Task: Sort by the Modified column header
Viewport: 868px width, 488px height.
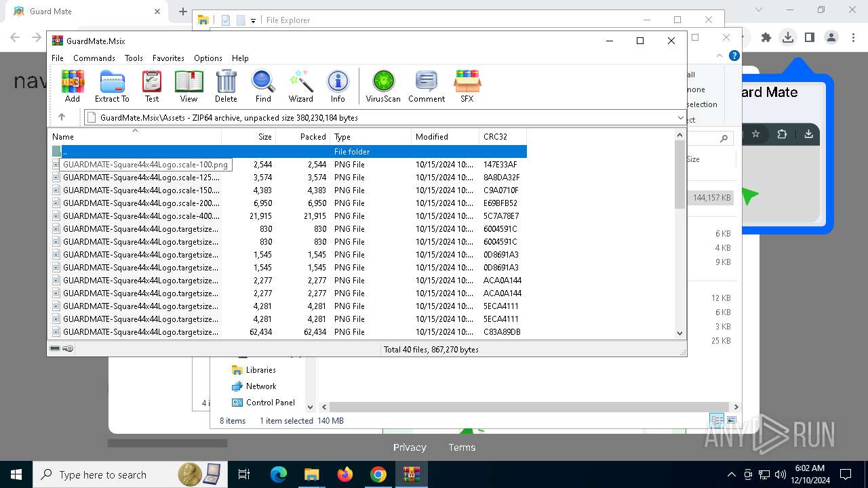Action: pyautogui.click(x=445, y=136)
